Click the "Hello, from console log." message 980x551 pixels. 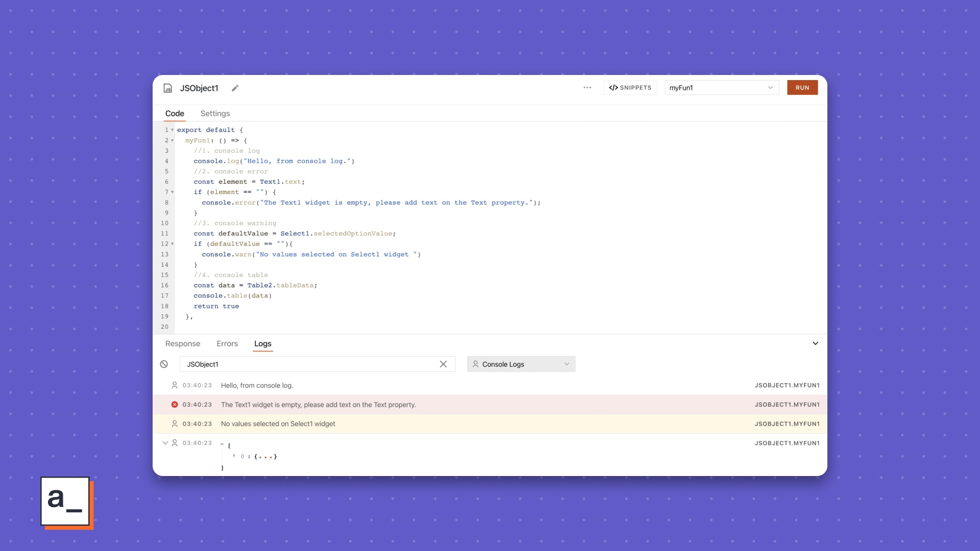pyautogui.click(x=257, y=386)
